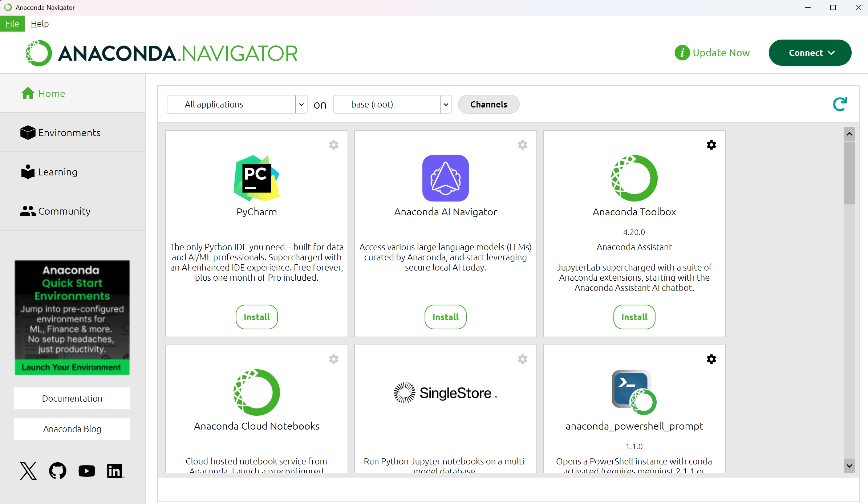Open Anaconda AI Navigator settings gear
The image size is (868, 504).
click(523, 145)
